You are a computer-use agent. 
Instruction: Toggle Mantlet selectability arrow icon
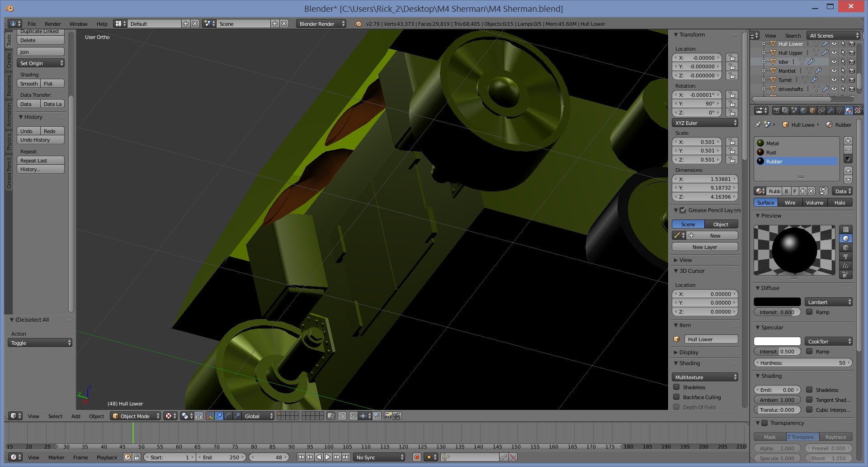[x=843, y=71]
